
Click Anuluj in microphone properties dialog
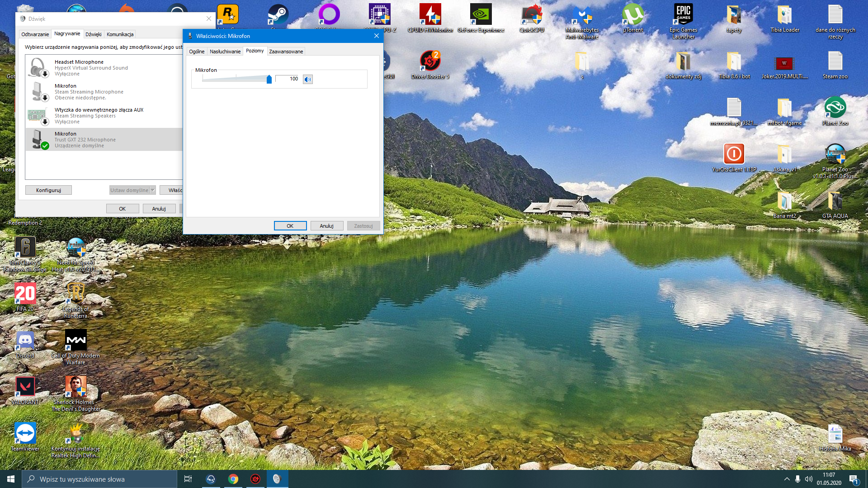(x=326, y=226)
